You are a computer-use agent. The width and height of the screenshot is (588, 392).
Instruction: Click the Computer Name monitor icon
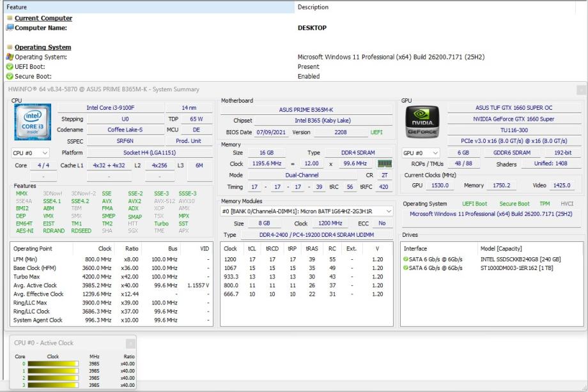tap(10, 28)
